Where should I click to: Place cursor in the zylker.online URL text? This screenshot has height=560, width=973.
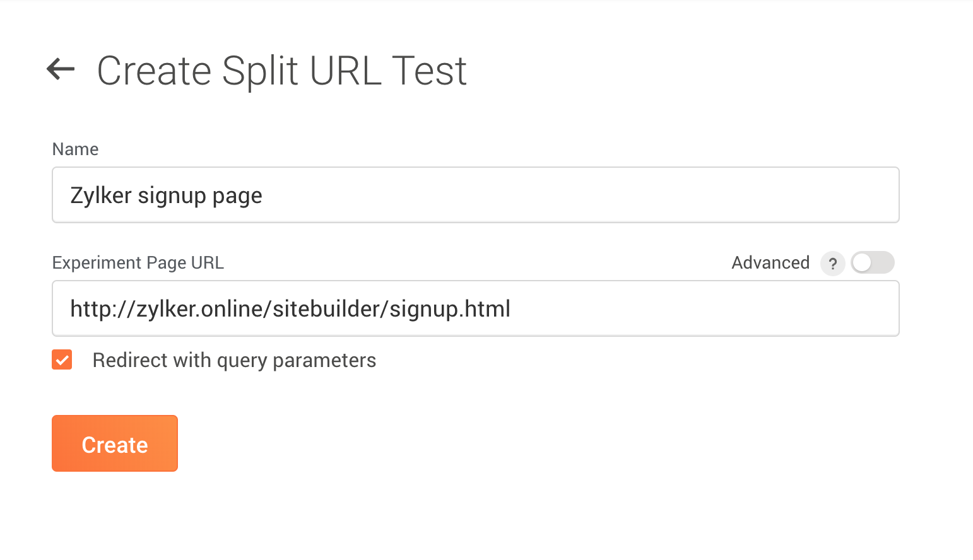pos(290,309)
